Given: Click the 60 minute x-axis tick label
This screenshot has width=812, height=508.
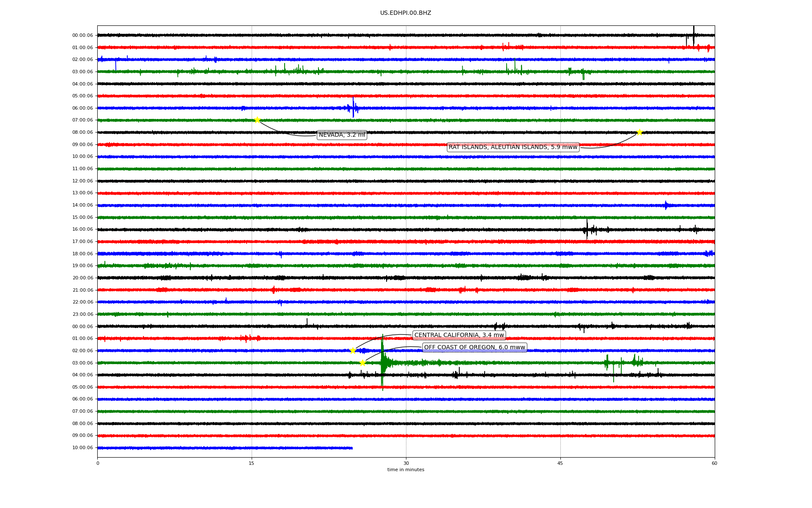Looking at the screenshot, I should coord(714,463).
